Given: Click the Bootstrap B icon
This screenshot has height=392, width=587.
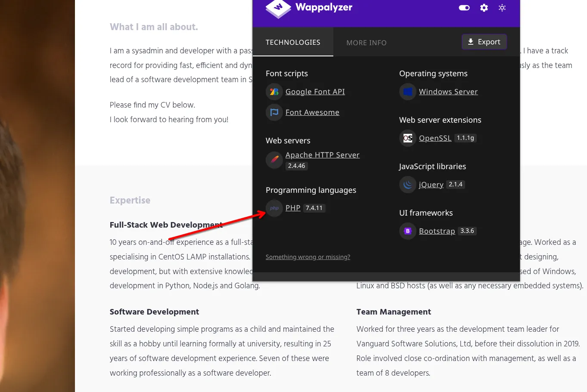Looking at the screenshot, I should (x=407, y=231).
